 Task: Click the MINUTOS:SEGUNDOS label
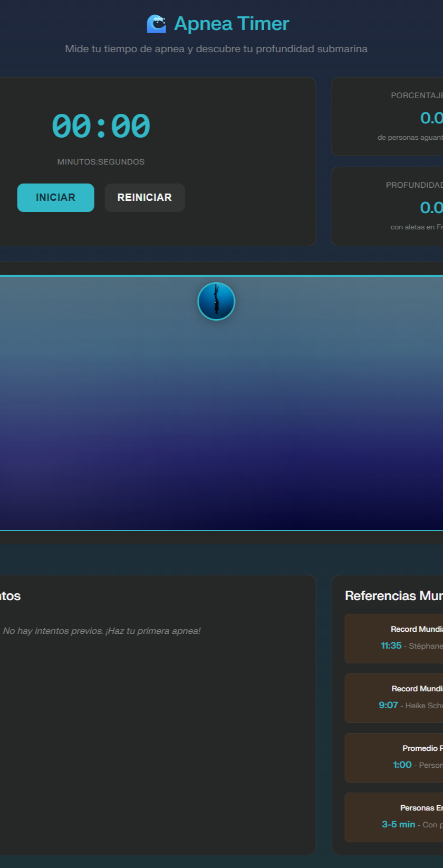point(101,162)
